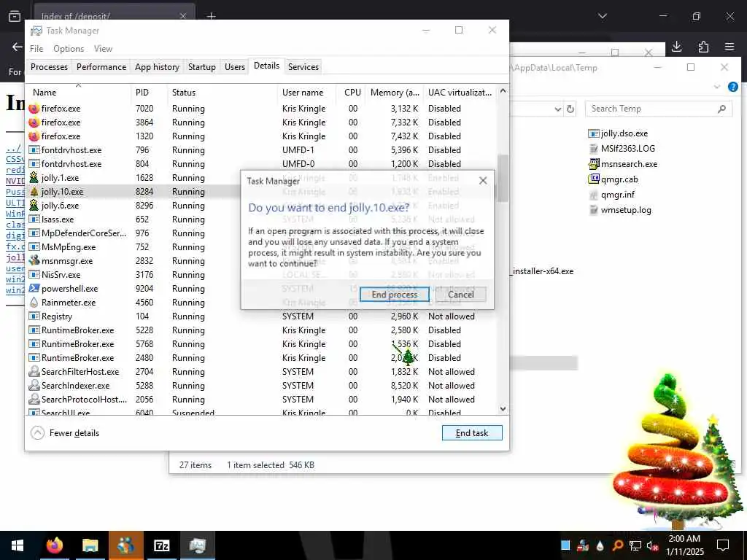Switch to the Services tab

click(x=303, y=66)
